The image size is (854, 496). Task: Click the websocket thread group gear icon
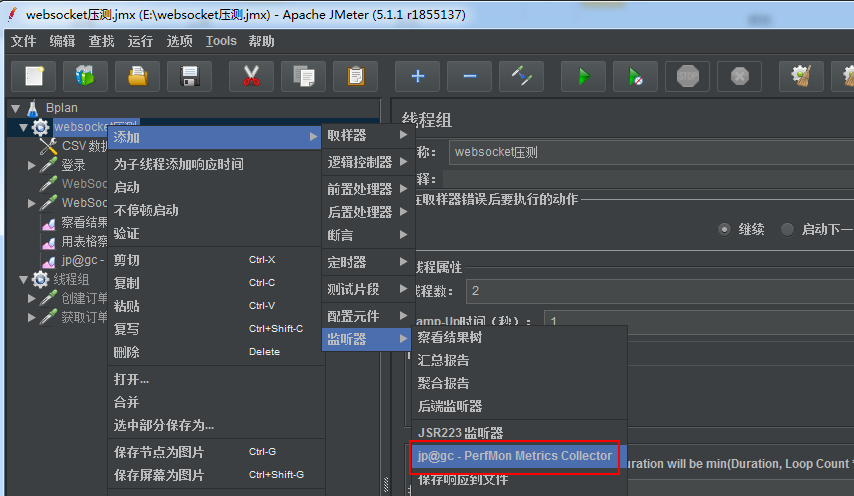pyautogui.click(x=40, y=127)
